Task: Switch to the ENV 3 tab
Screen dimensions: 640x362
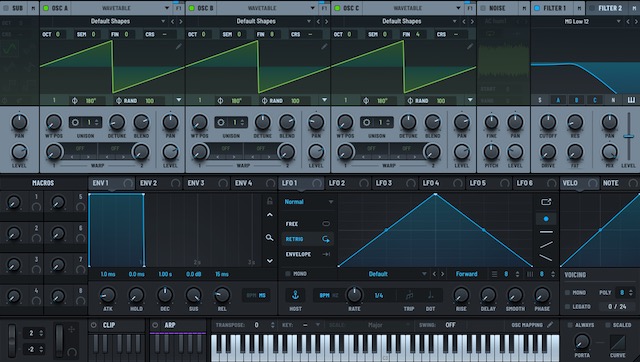Action: (x=207, y=183)
